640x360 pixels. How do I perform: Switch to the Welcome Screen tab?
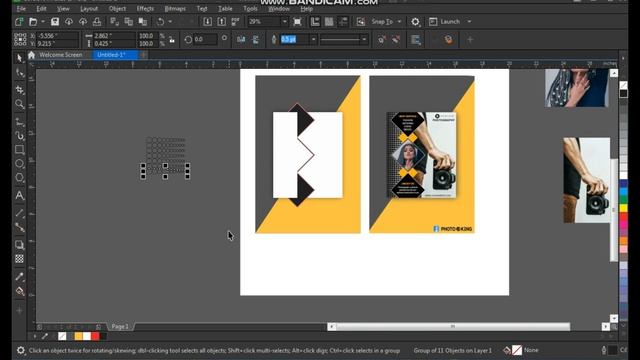[60, 55]
